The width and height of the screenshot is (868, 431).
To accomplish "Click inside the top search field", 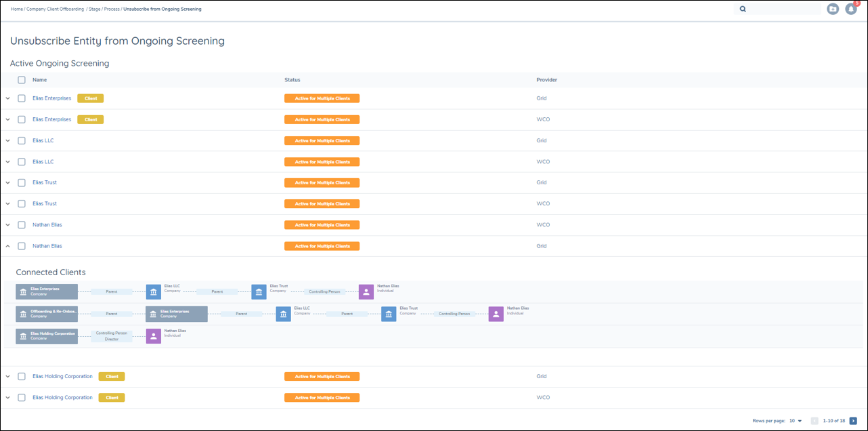I will pyautogui.click(x=782, y=9).
